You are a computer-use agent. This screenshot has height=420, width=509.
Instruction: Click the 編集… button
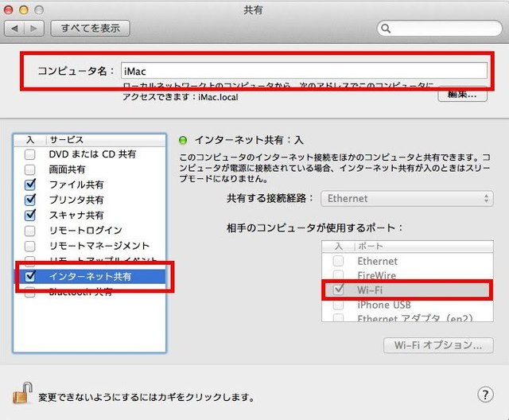(x=462, y=95)
